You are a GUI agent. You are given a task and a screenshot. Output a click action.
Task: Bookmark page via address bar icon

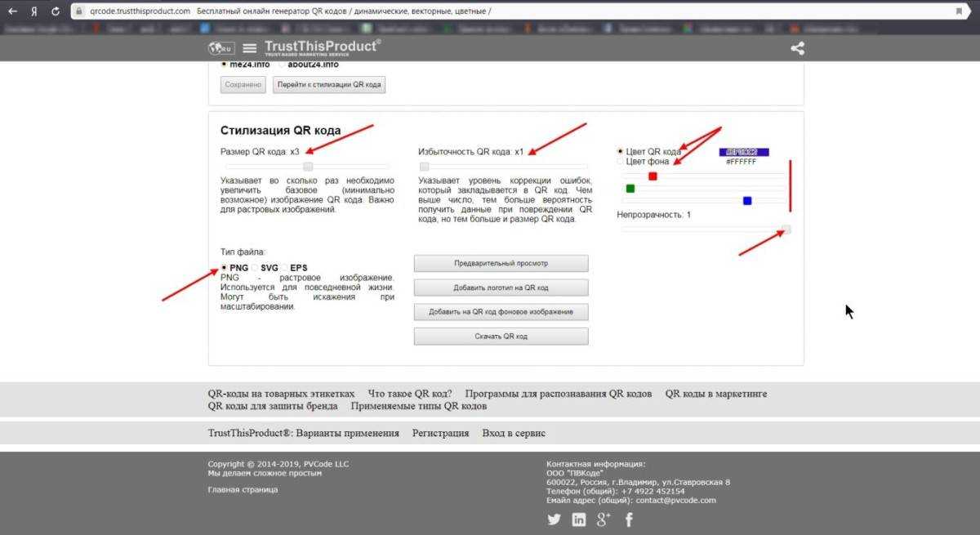[958, 11]
